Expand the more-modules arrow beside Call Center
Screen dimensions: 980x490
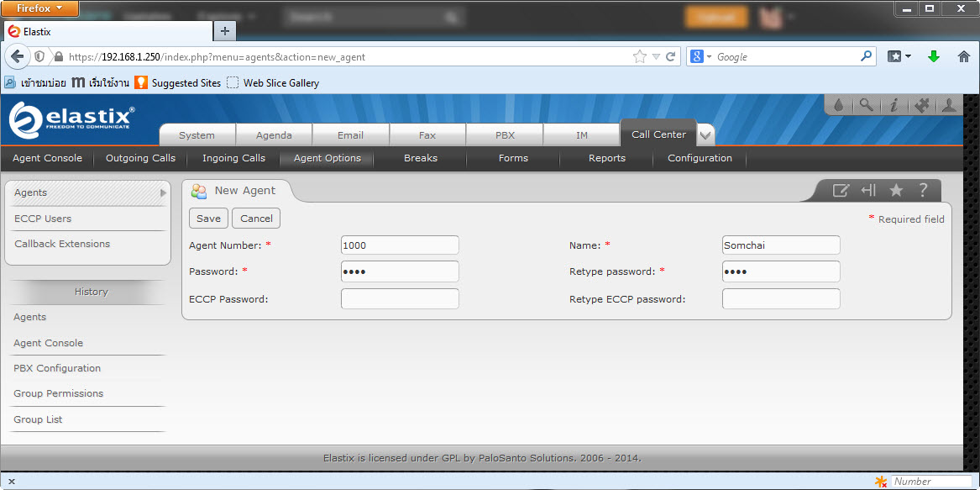click(x=705, y=135)
